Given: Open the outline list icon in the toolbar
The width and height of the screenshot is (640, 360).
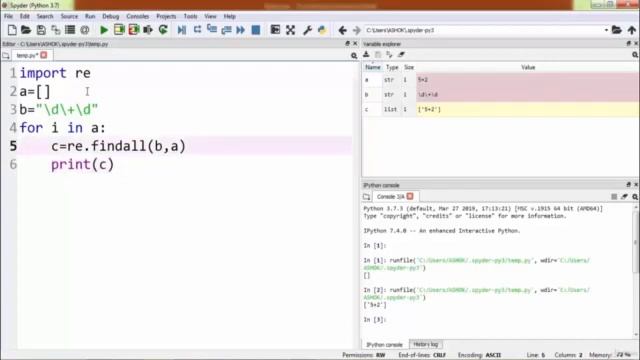Looking at the screenshot, I should 70,30.
